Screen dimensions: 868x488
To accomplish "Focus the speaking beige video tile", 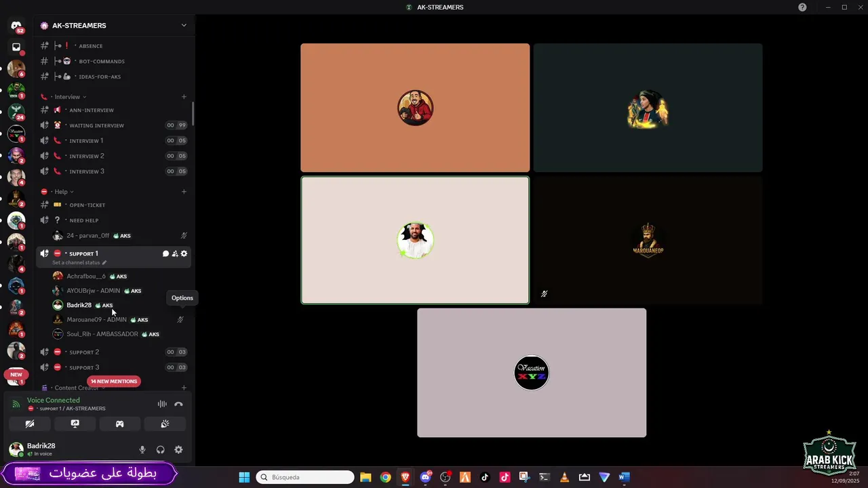I will point(415,240).
